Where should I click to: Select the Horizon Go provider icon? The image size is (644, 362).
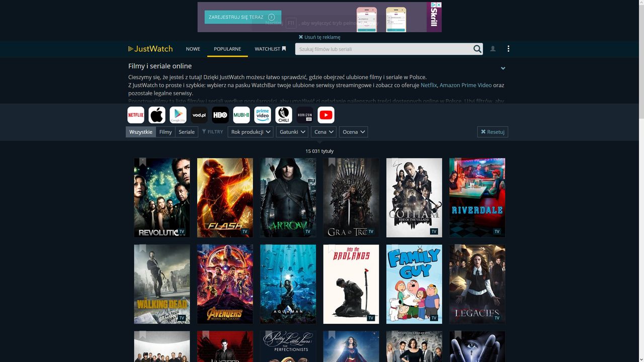[305, 115]
